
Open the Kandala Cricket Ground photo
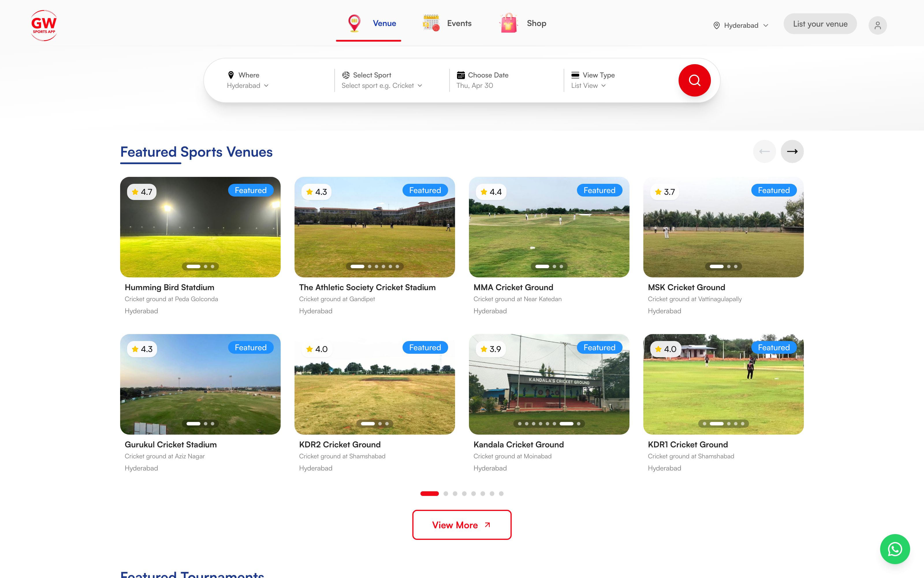[x=549, y=384]
